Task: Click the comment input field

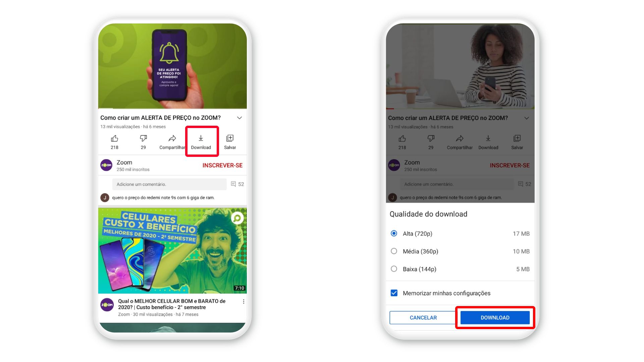Action: (x=169, y=184)
